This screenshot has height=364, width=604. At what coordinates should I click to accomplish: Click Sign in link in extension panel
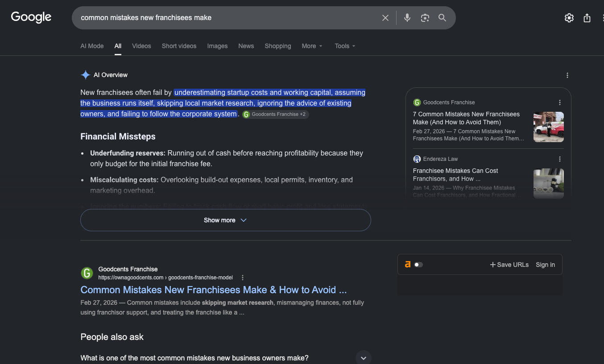coord(545,265)
